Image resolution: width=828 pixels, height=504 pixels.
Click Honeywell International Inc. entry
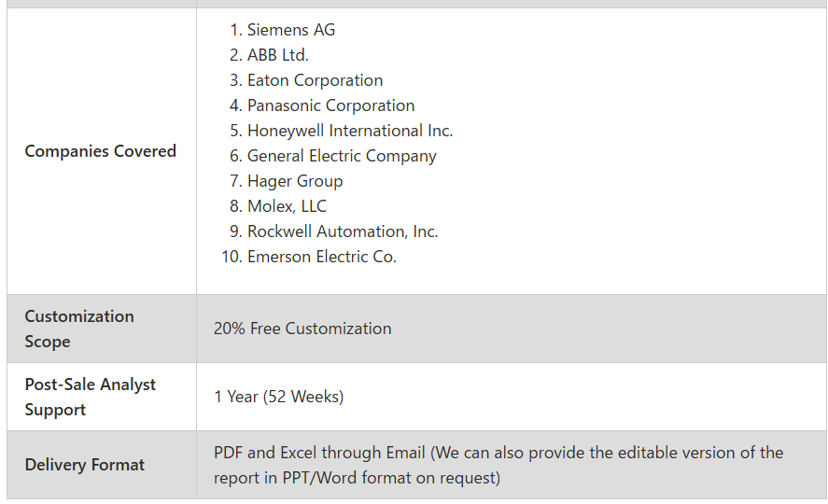click(x=350, y=131)
